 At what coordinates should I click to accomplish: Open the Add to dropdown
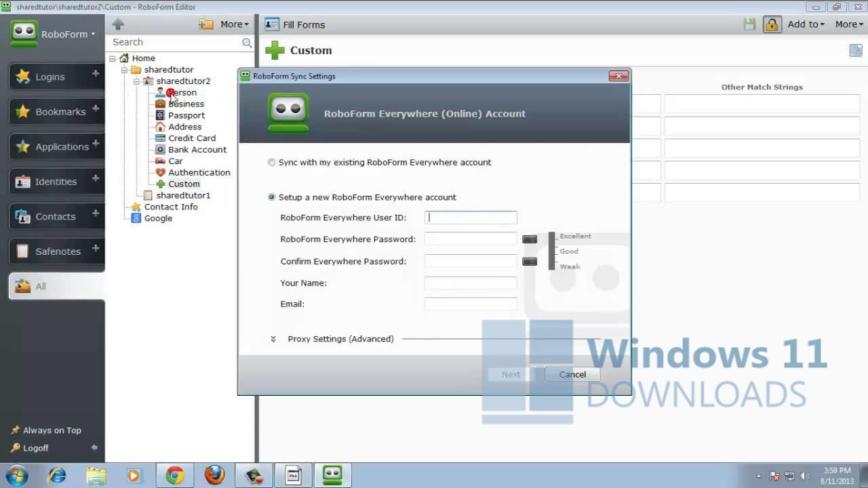click(805, 24)
